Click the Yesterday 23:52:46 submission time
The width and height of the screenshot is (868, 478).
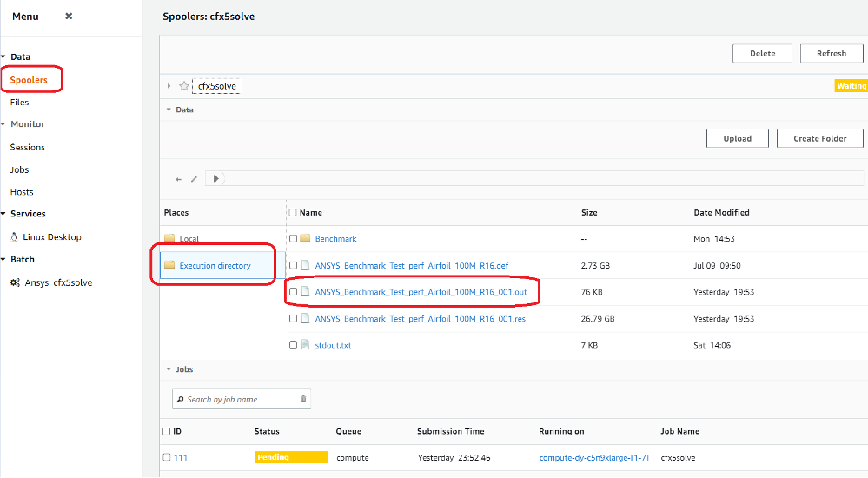tap(454, 458)
